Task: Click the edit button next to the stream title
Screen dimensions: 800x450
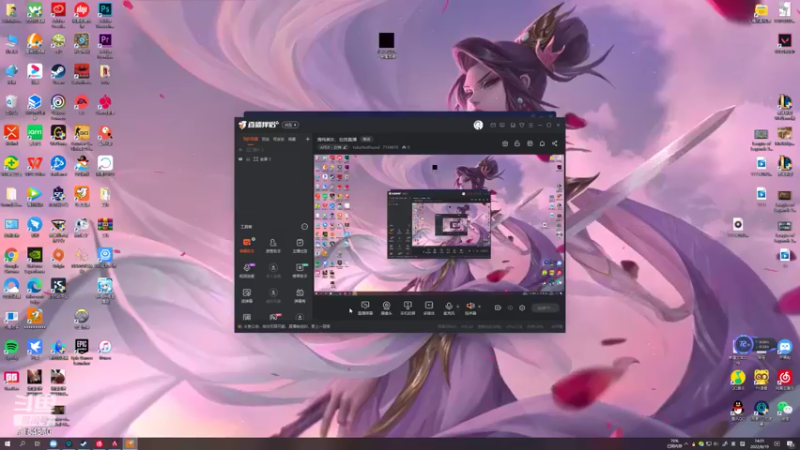Action: click(x=366, y=139)
